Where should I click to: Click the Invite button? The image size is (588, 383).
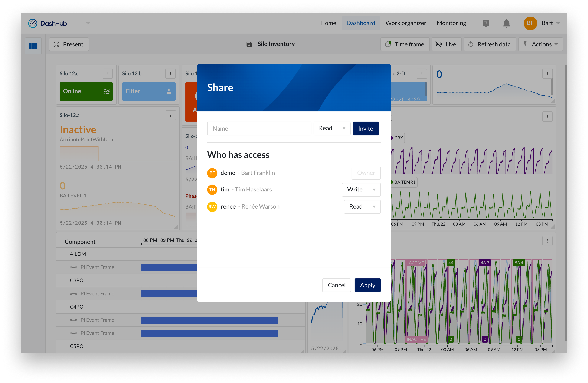[365, 129]
